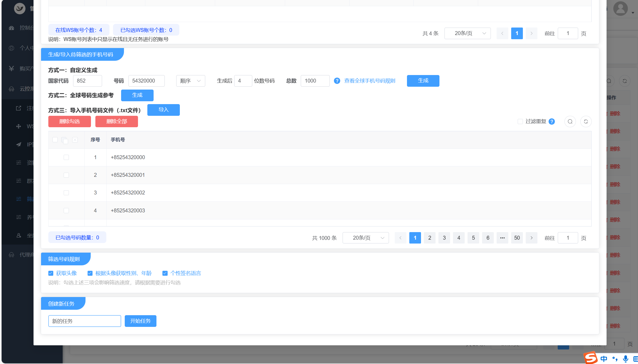The height and width of the screenshot is (364, 638).
Task: Click page 1 in the WS account pagination
Action: click(517, 33)
